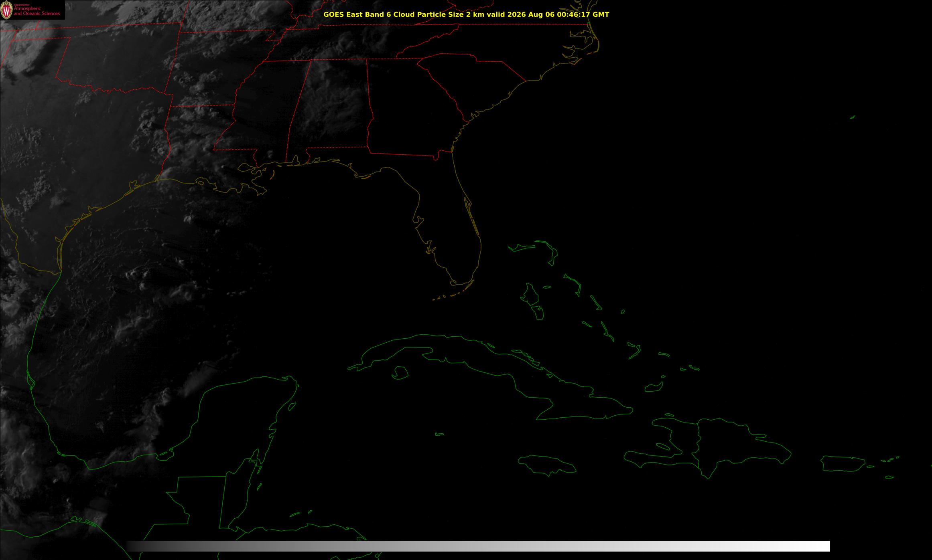The width and height of the screenshot is (932, 560).
Task: Click the University of Wisconsin crest logo
Action: point(6,10)
